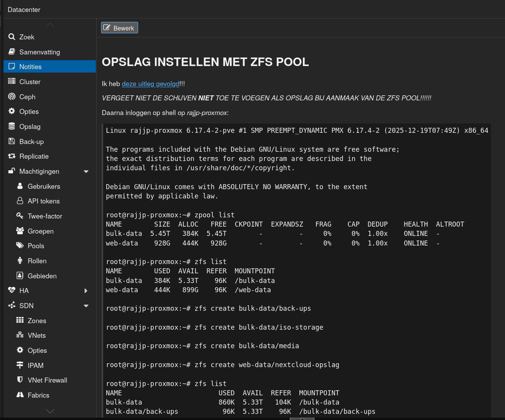Click the Groepen users icon

pos(20,231)
